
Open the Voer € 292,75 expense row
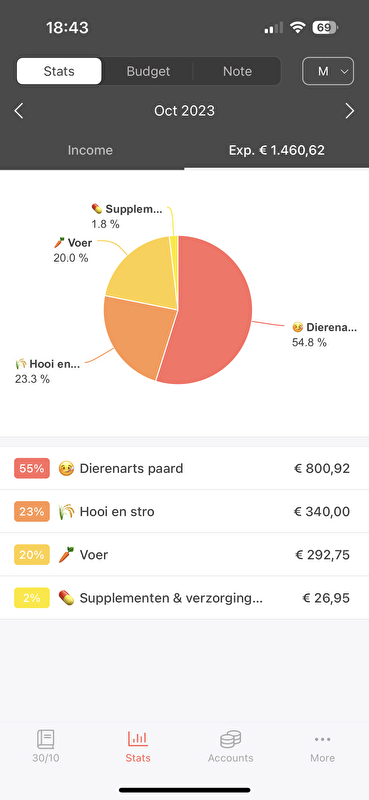184,555
